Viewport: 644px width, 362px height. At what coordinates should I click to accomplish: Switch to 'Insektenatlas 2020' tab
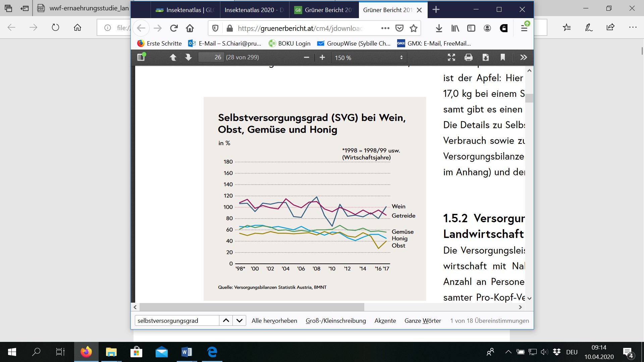[x=254, y=10]
